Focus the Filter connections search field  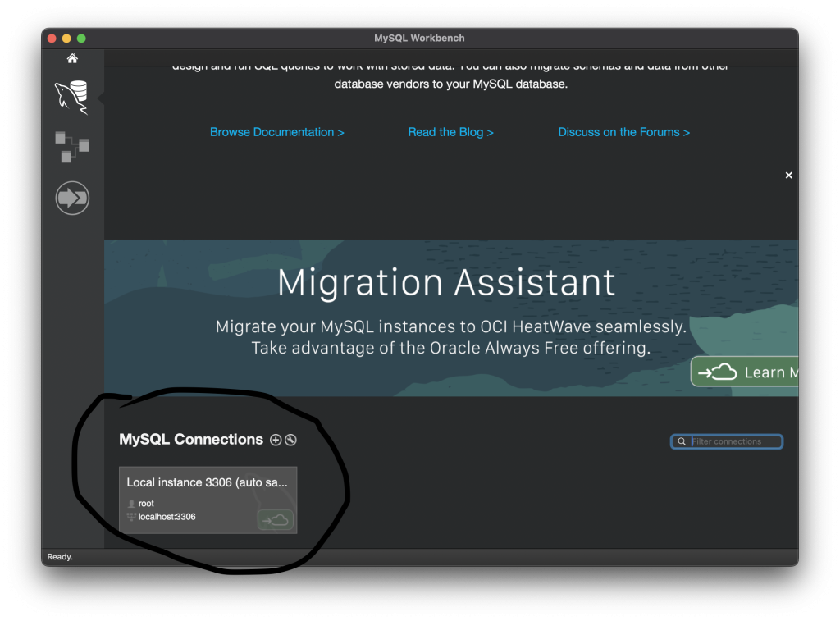coord(734,441)
